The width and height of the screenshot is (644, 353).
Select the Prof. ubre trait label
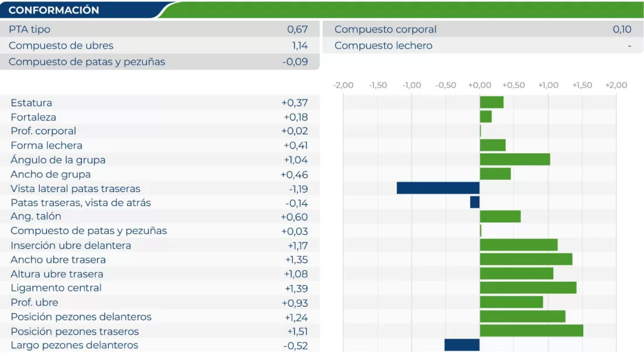[x=34, y=303]
